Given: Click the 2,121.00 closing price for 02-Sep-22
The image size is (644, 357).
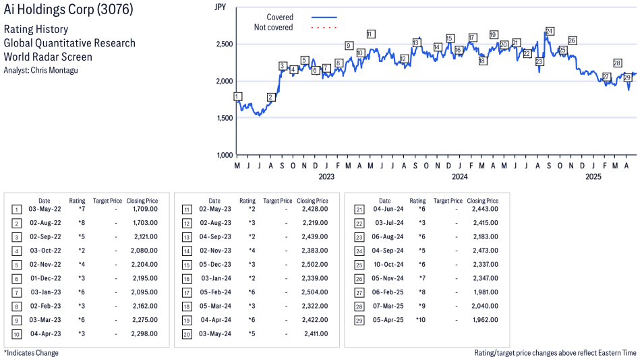Looking at the screenshot, I should point(146,237).
